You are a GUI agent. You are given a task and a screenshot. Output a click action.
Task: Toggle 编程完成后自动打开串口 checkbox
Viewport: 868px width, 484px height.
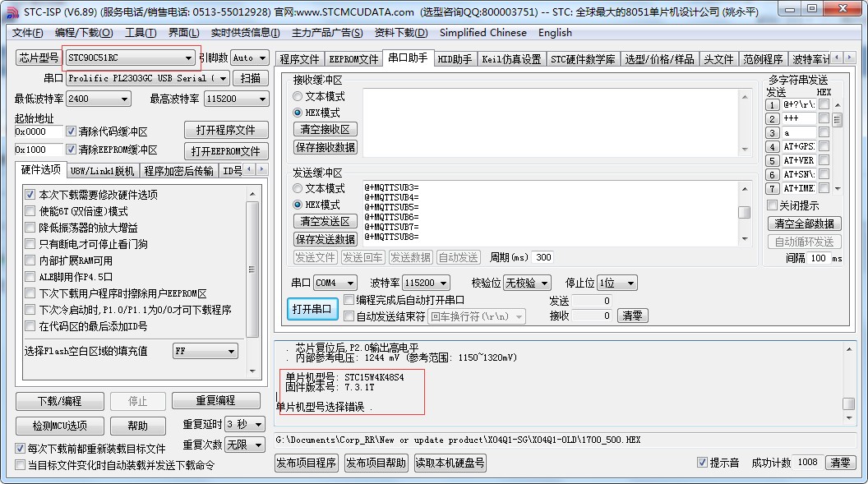click(x=349, y=300)
